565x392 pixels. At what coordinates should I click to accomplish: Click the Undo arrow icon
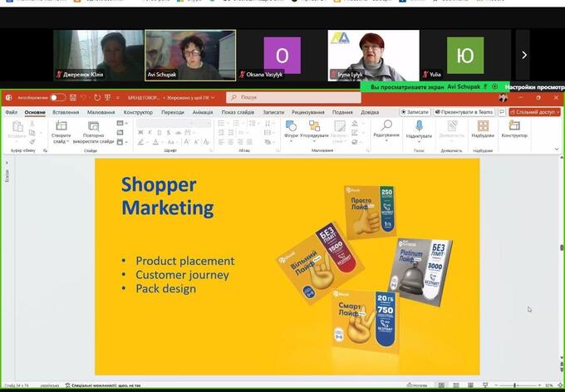83,98
